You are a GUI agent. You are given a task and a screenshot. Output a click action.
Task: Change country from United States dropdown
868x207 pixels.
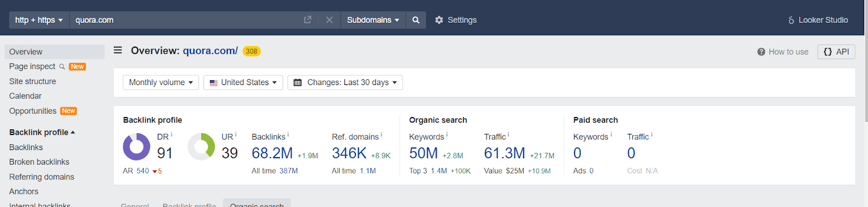point(243,82)
